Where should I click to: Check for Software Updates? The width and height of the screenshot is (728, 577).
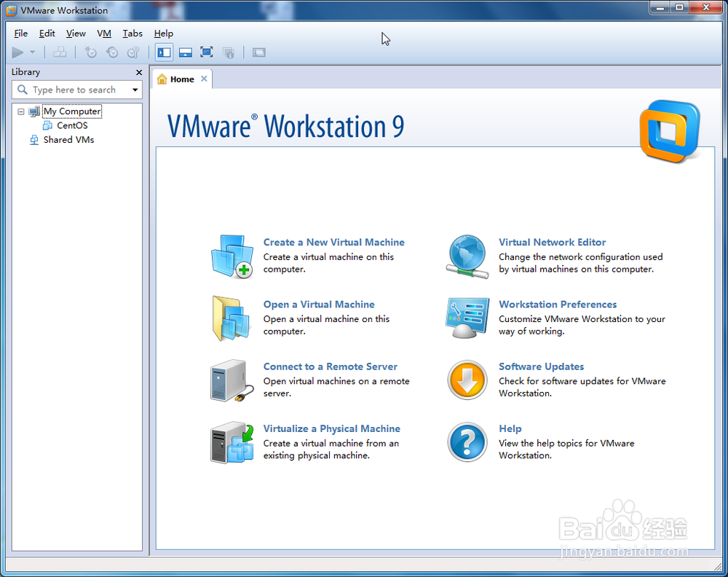542,366
